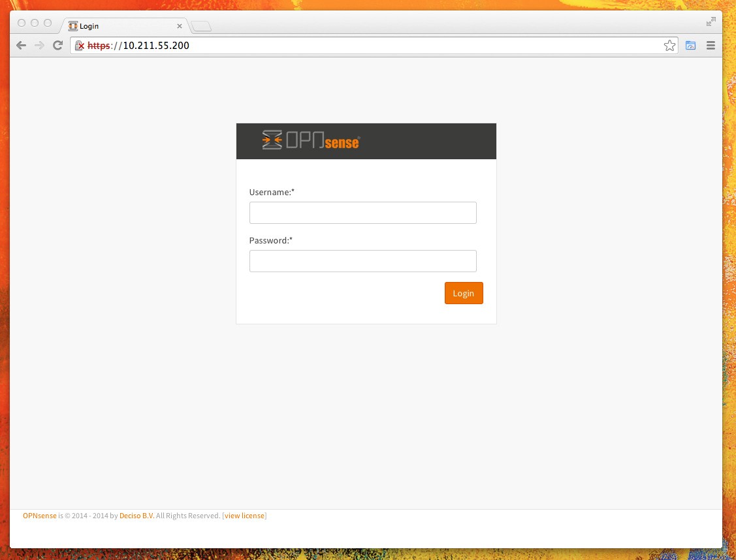
Task: Reload the page with the refresh icon
Action: point(57,46)
